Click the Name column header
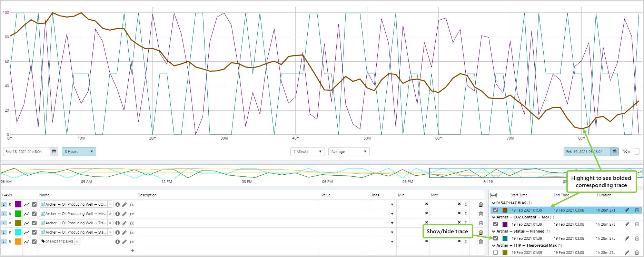This screenshot has height=257, width=644. (44, 195)
